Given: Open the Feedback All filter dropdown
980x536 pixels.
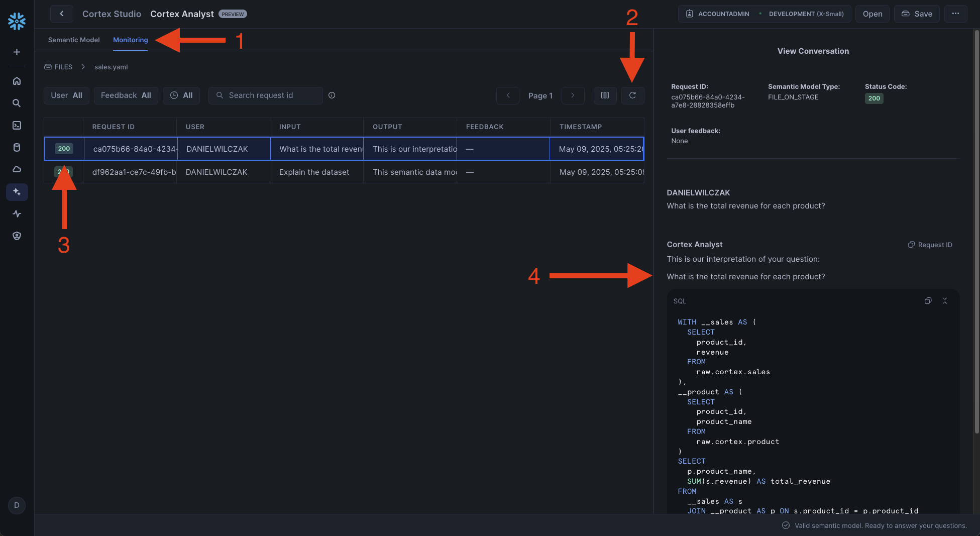Looking at the screenshot, I should point(126,95).
